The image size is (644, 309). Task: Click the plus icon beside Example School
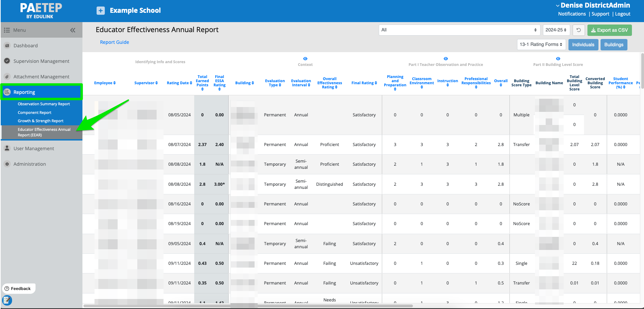[x=100, y=11]
